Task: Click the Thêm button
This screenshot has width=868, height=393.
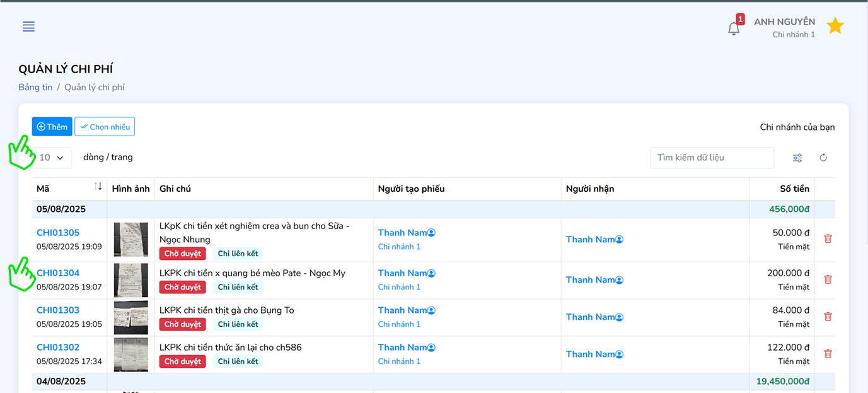Action: [x=52, y=127]
